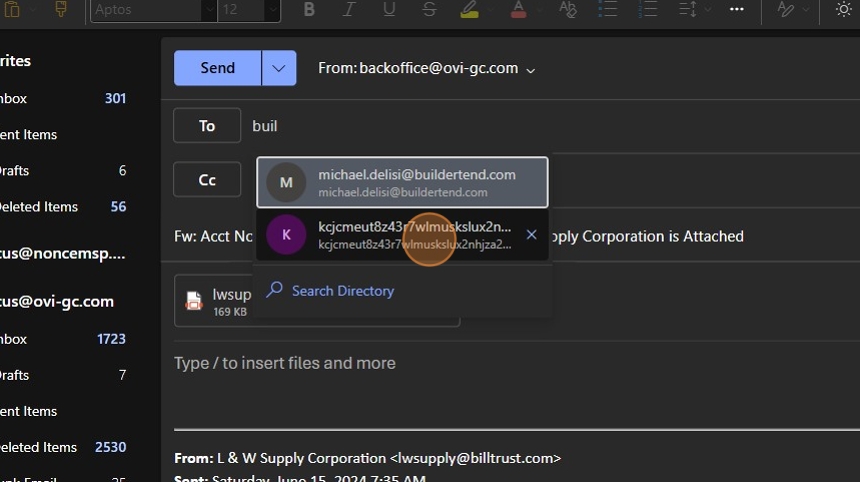The image size is (860, 482).
Task: Apply text highlight color
Action: point(469,9)
